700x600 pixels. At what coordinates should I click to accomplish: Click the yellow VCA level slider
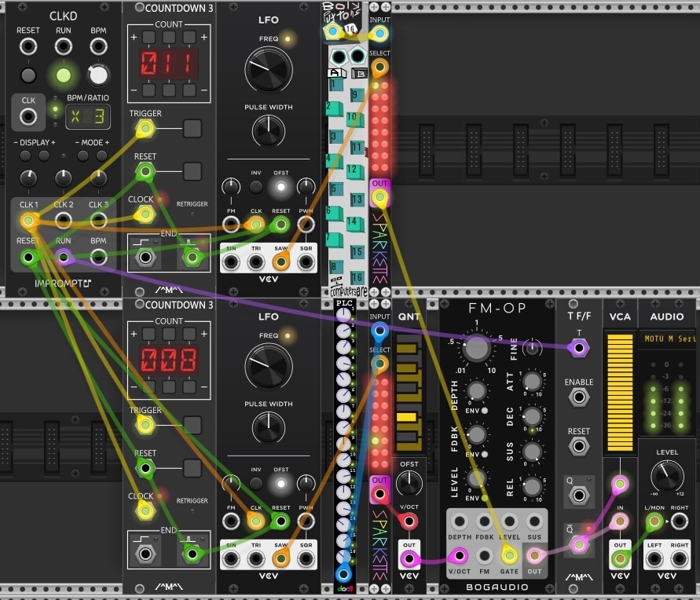tap(620, 392)
